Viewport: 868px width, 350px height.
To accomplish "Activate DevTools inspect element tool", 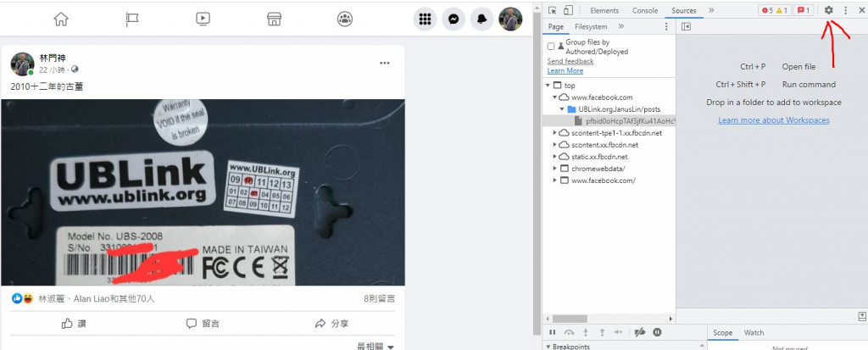I will (x=552, y=10).
